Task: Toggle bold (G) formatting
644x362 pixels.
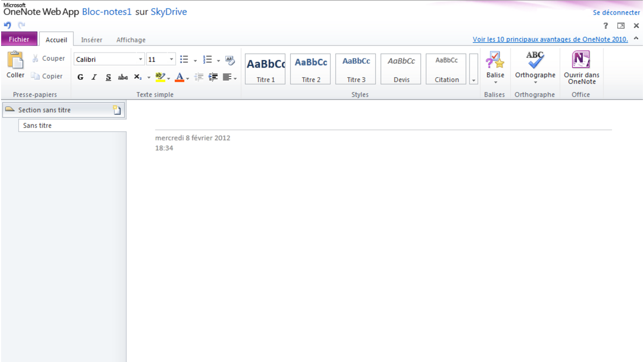Action: click(80, 77)
